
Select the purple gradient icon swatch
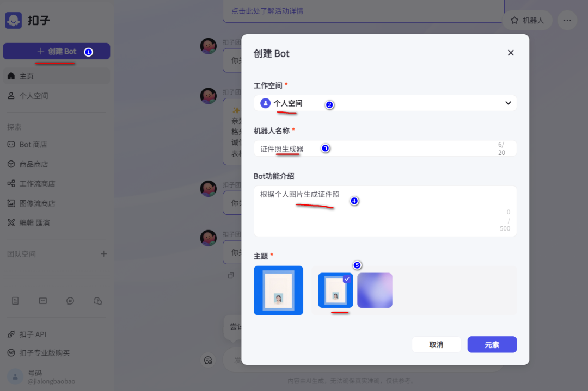(375, 290)
